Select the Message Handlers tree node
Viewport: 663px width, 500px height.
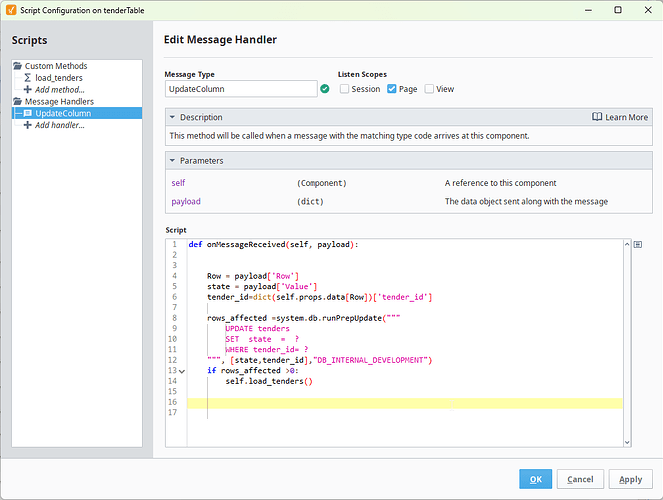59,101
